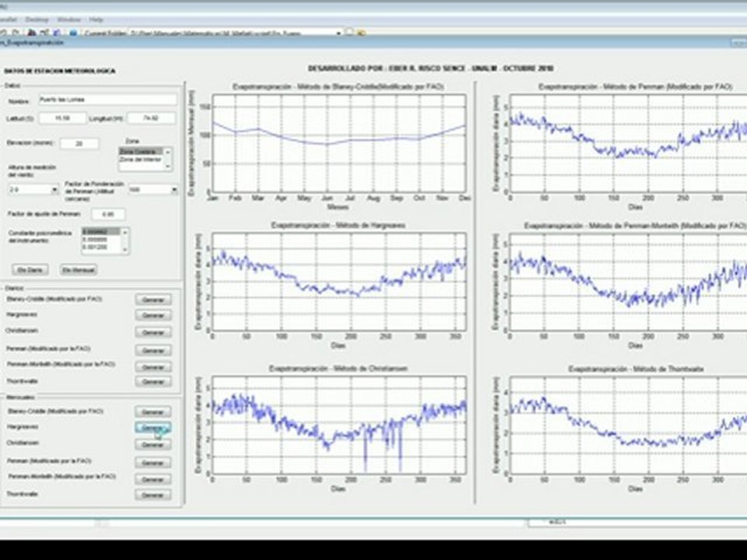Open the Desktop menu
This screenshot has height=560, width=747.
(x=37, y=19)
